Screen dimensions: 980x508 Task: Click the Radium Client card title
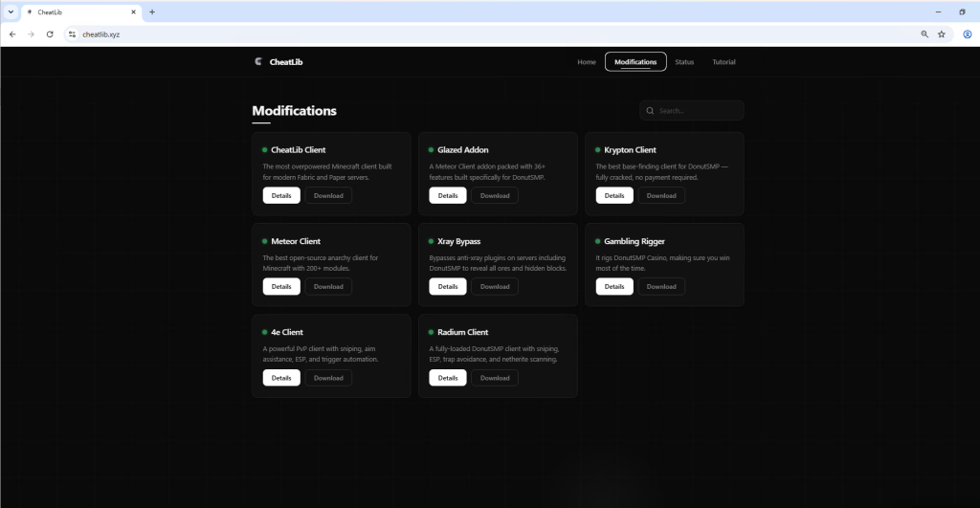[x=462, y=332]
